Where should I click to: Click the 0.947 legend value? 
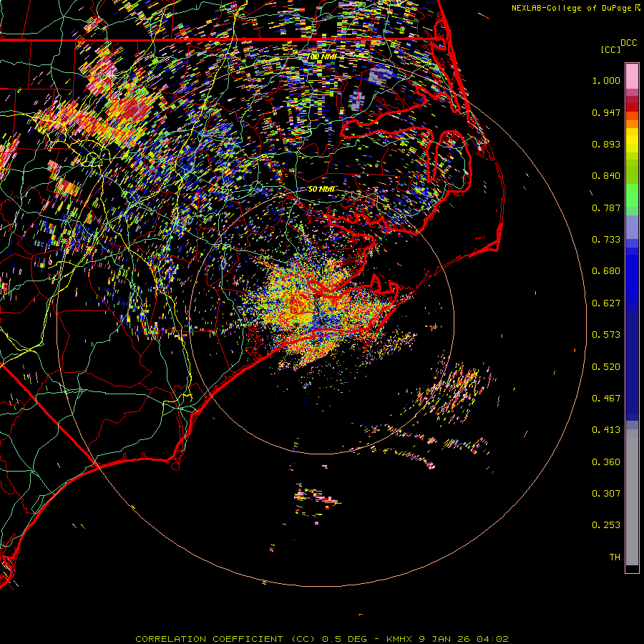606,112
